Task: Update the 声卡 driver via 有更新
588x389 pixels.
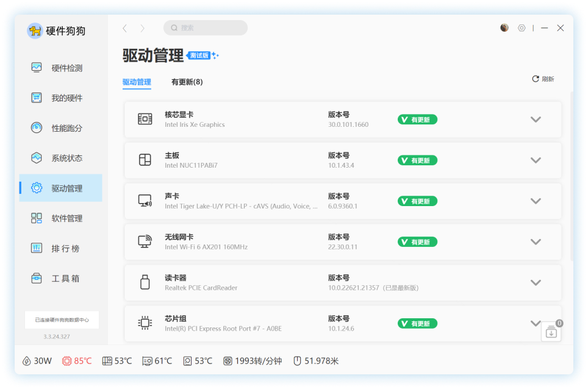Action: coord(417,201)
